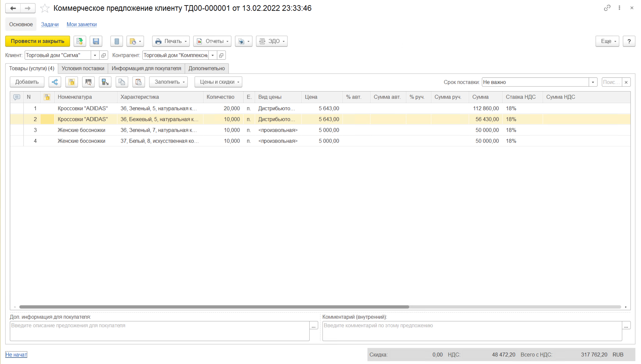Click the post document icon with green arrow
Screen dimensions: 641x364
(80, 41)
